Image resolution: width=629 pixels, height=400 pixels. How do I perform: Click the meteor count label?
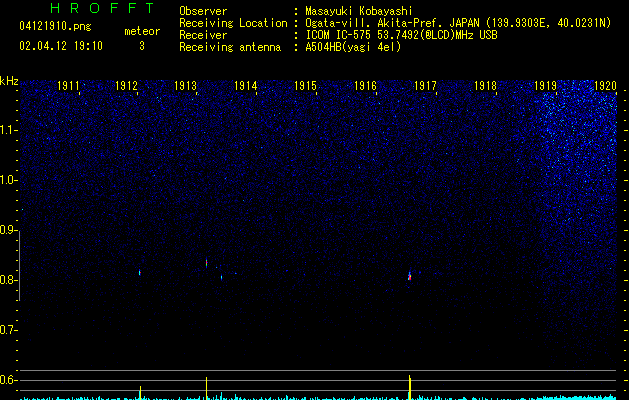[x=142, y=31]
